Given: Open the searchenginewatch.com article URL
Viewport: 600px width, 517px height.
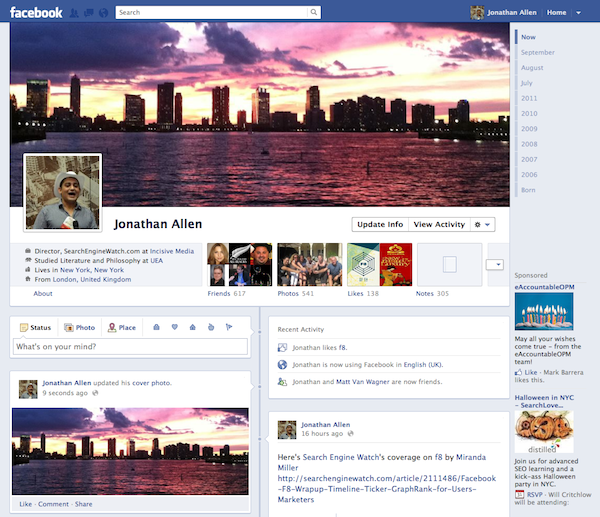Looking at the screenshot, I should [386, 489].
